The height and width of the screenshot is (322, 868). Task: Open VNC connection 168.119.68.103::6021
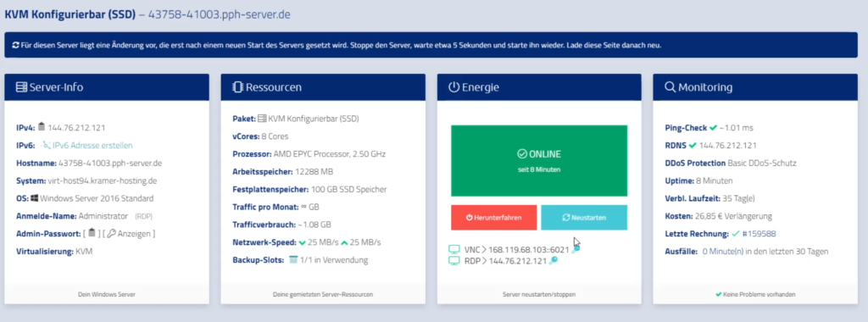coord(529,249)
